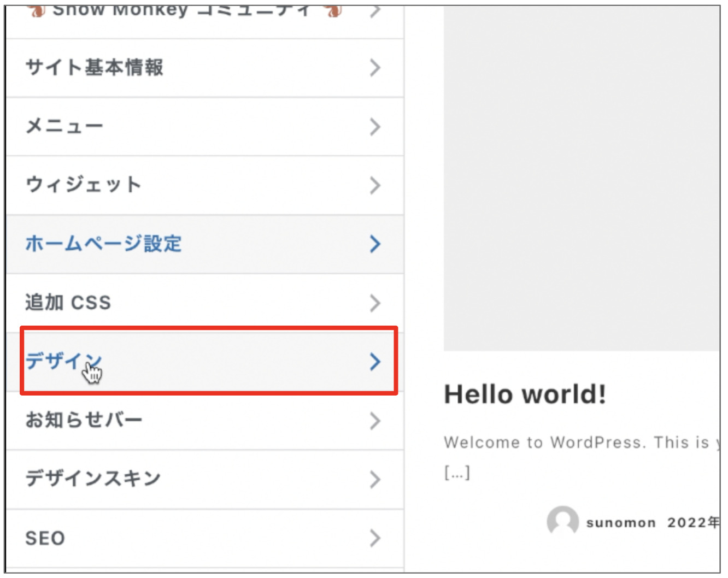The height and width of the screenshot is (578, 728).
Task: Click the chevron beside ホームページ設定
Action: tap(375, 244)
